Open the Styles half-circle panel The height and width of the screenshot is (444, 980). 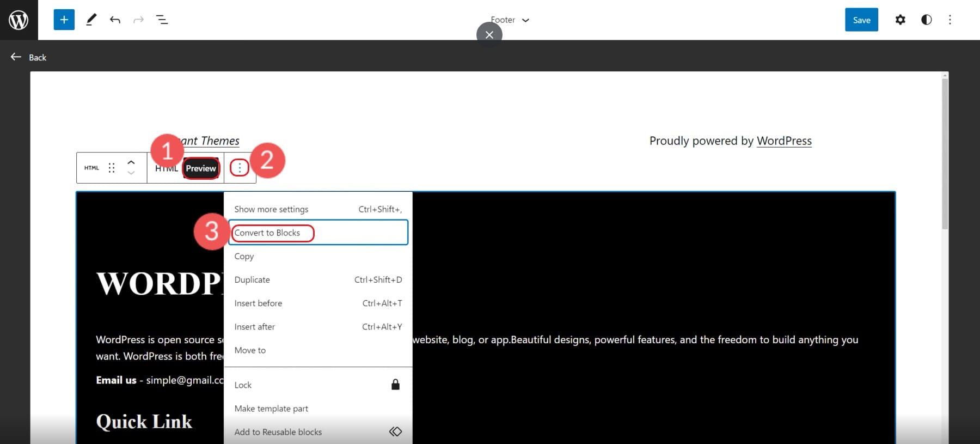[926, 20]
